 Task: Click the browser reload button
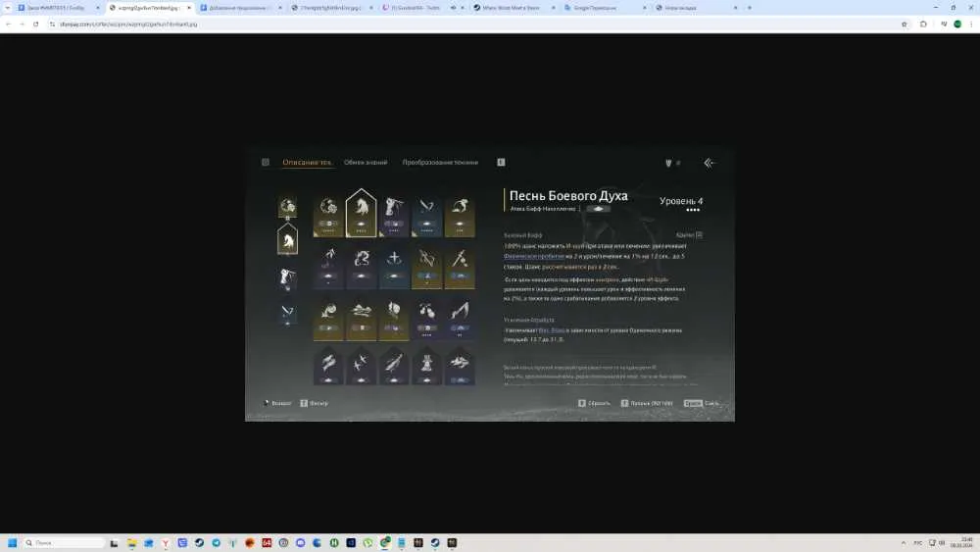pyautogui.click(x=35, y=24)
